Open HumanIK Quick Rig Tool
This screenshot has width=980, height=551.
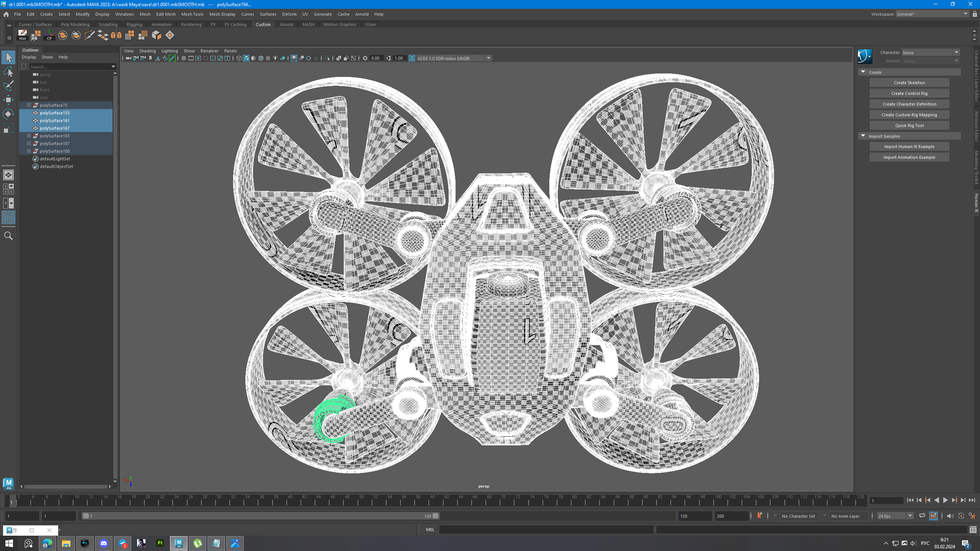909,125
